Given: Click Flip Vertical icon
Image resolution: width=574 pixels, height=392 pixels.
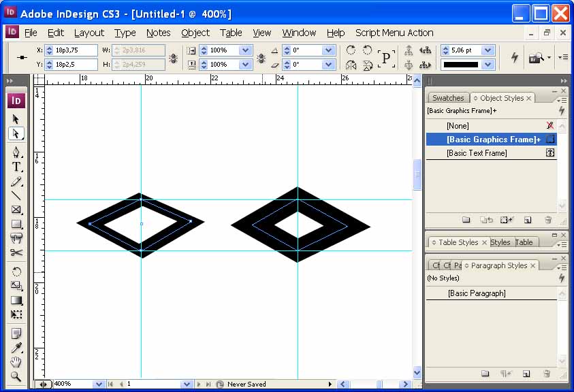Looking at the screenshot, I should (x=367, y=65).
